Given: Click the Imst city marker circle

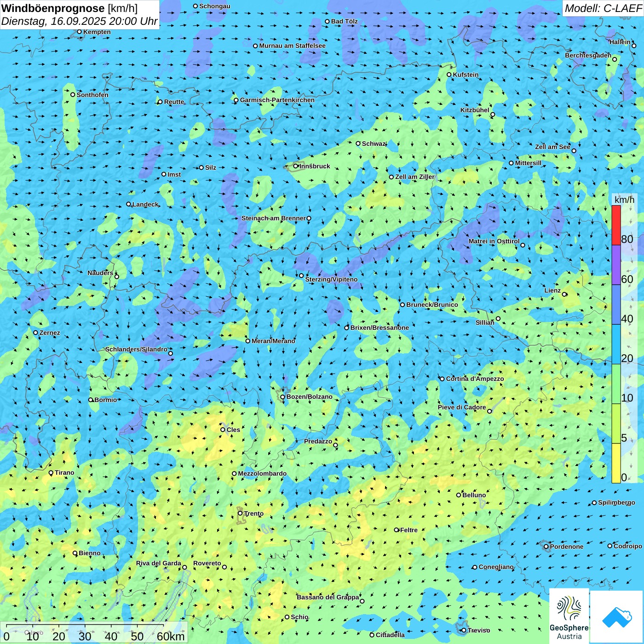Looking at the screenshot, I should pyautogui.click(x=164, y=174).
